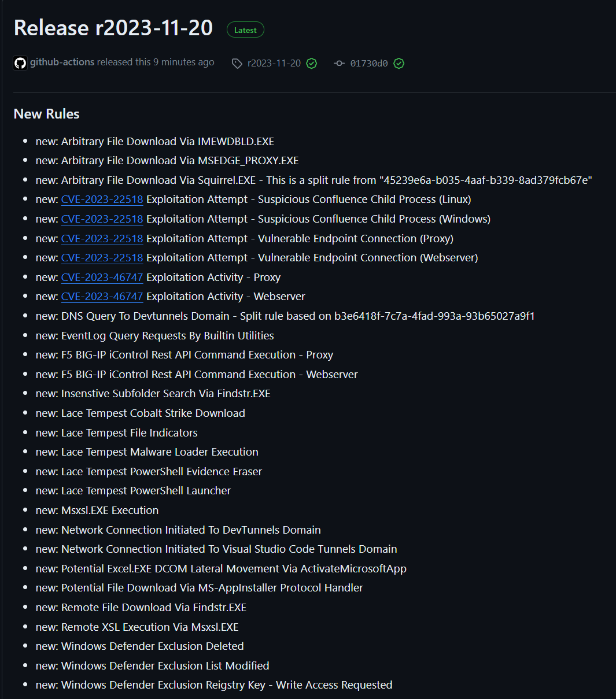Screen dimensions: 616x699
Task: Open CVE-2023-22518 link in Vulnerable Endpoint Connection (Proxy) rule
Action: coord(102,239)
